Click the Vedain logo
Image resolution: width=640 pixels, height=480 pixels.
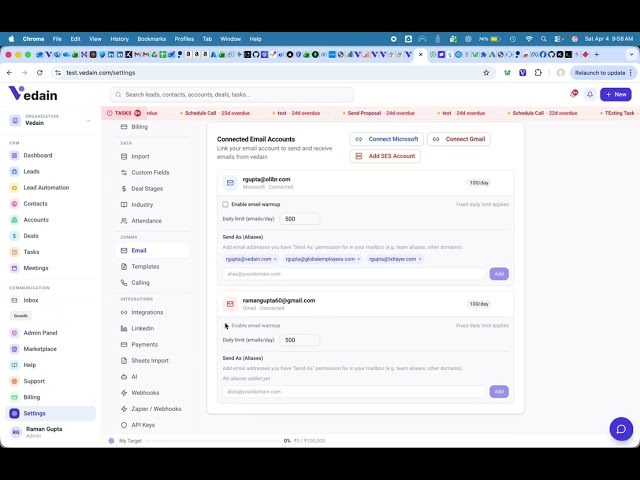tap(33, 93)
